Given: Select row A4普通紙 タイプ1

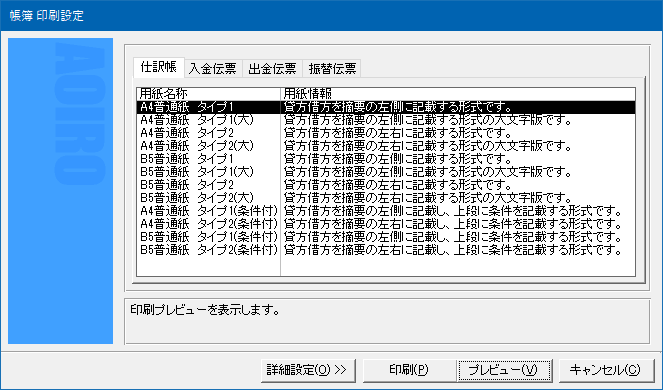Looking at the screenshot, I should (386, 107).
